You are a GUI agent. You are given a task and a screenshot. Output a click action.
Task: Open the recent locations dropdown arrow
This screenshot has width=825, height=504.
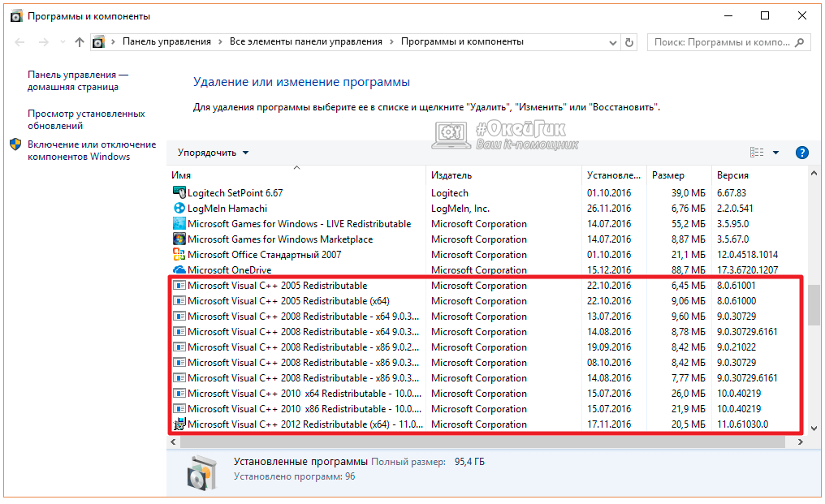click(63, 42)
